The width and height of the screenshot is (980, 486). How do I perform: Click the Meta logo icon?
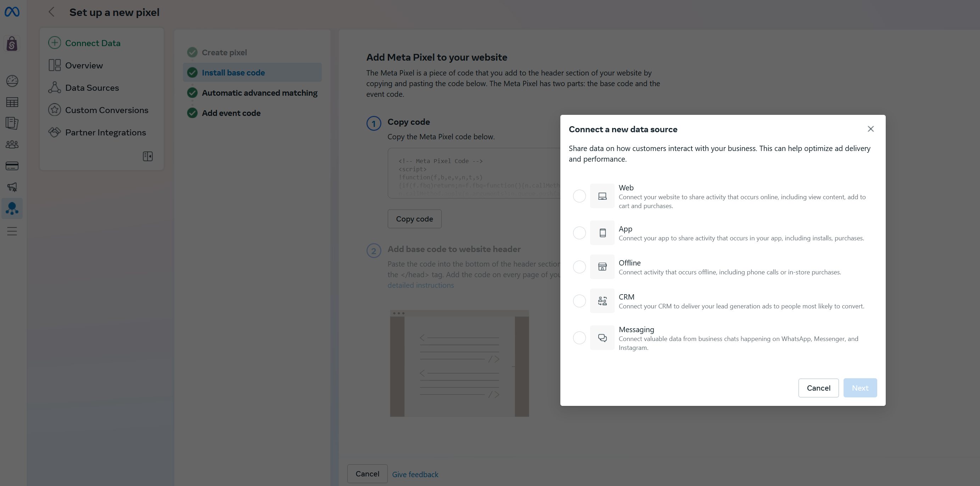(x=12, y=12)
